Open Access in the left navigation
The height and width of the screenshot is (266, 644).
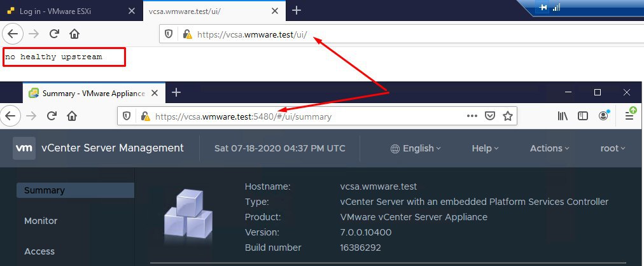click(39, 251)
